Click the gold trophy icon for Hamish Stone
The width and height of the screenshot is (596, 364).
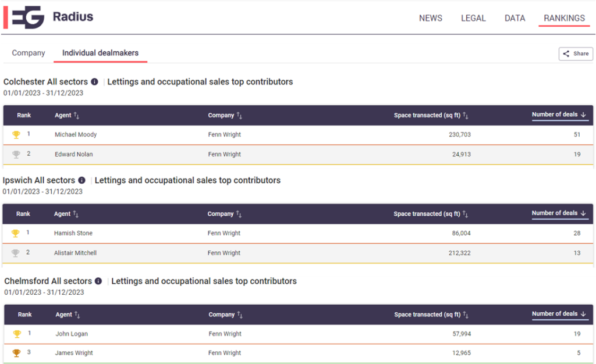[16, 233]
